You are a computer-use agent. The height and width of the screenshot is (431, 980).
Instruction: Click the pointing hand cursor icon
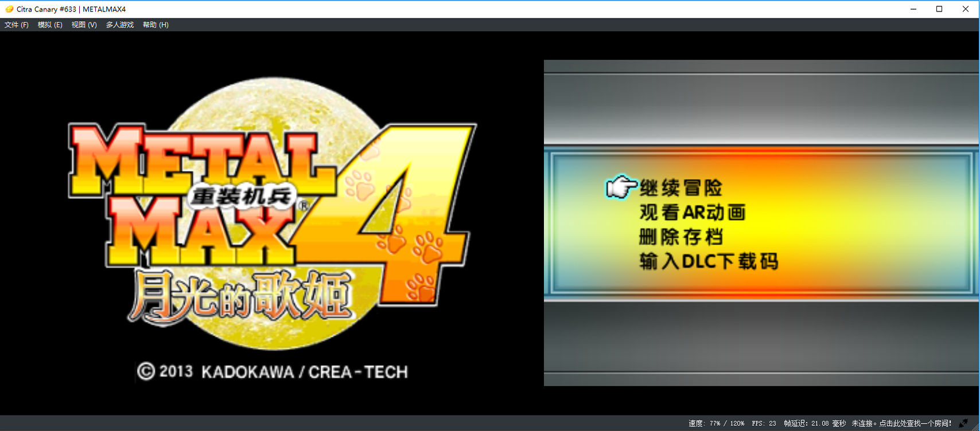[x=621, y=187]
